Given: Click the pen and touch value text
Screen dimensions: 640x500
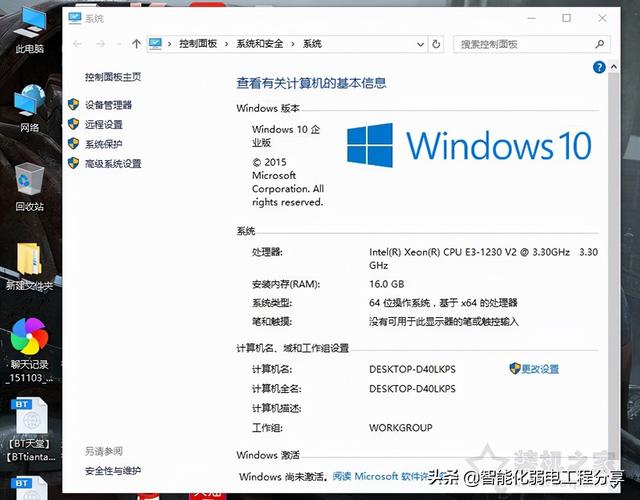Looking at the screenshot, I should click(x=444, y=321).
